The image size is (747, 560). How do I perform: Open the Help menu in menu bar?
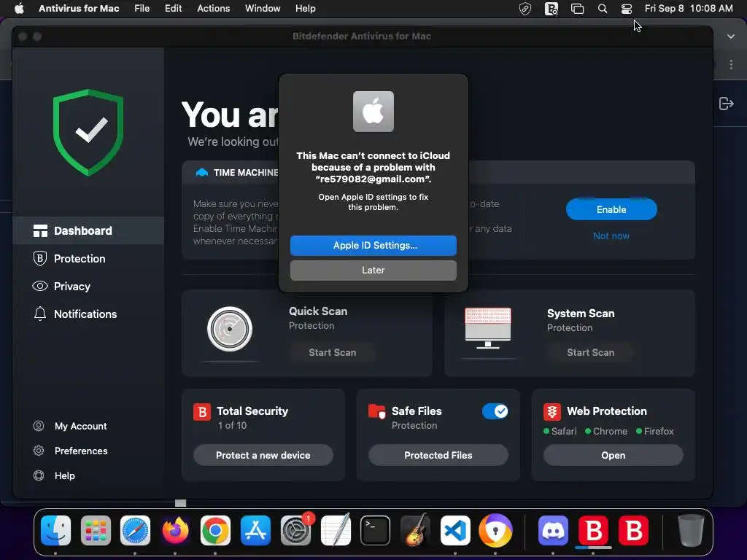coord(306,9)
